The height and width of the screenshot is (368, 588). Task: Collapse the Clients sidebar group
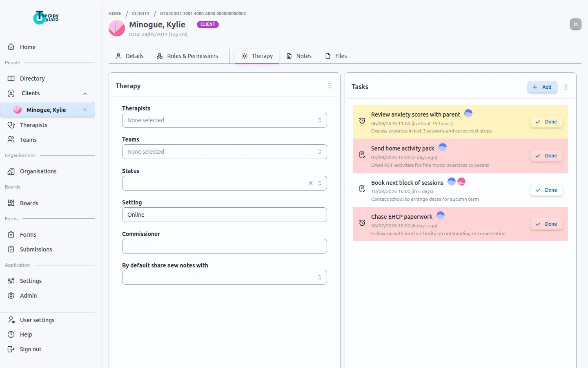(x=85, y=94)
